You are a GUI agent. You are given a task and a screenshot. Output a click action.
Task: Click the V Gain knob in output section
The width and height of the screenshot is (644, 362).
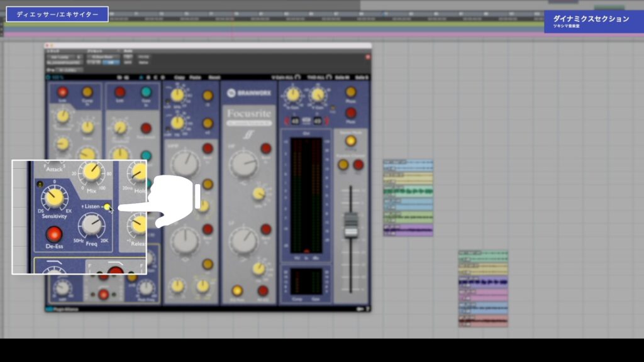(x=318, y=95)
